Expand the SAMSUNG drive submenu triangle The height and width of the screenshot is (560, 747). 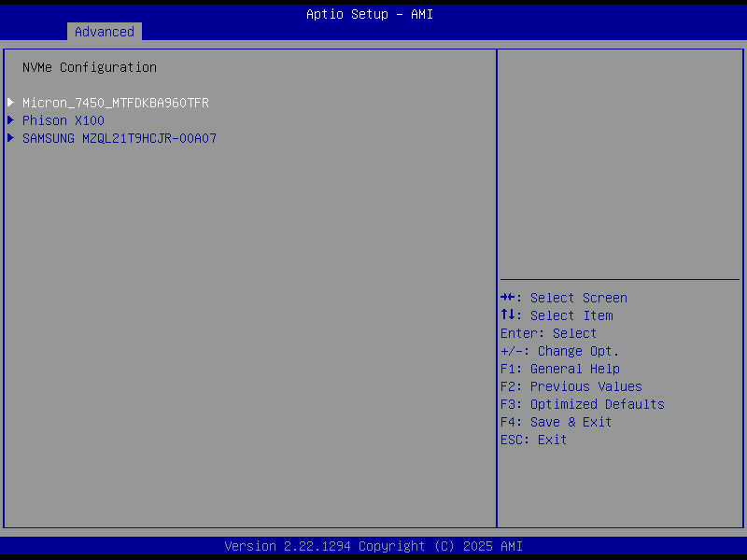(10, 138)
